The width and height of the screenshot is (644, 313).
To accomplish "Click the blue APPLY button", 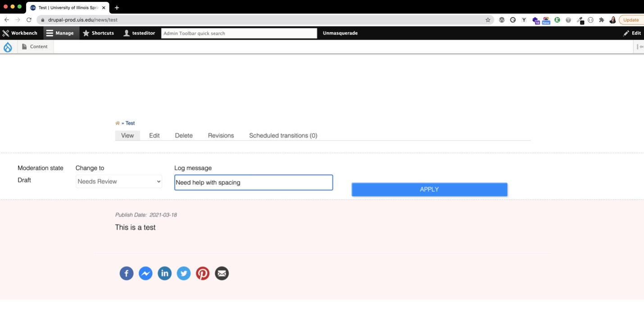I will coord(429,189).
